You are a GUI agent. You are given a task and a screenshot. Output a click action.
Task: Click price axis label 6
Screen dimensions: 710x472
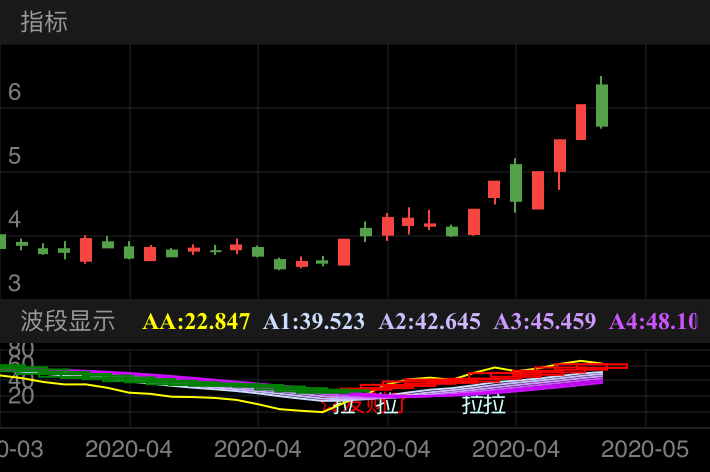pos(14,92)
